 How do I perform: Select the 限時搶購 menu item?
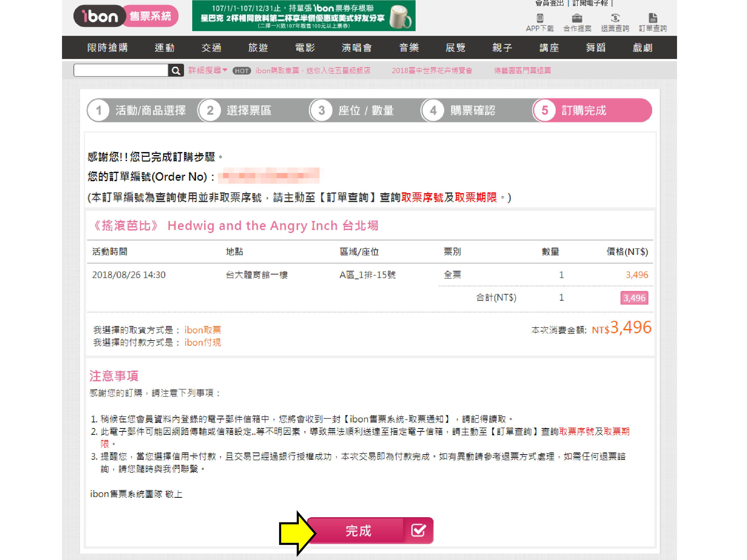tap(107, 48)
